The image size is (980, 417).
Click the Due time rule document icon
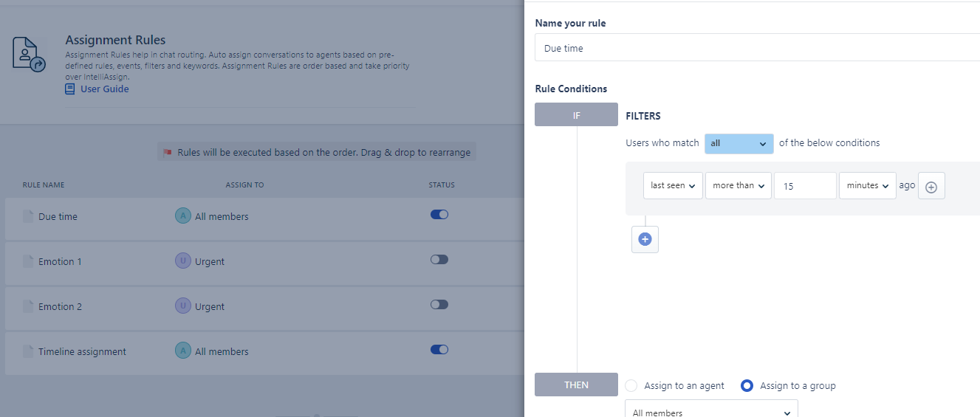pyautogui.click(x=28, y=216)
